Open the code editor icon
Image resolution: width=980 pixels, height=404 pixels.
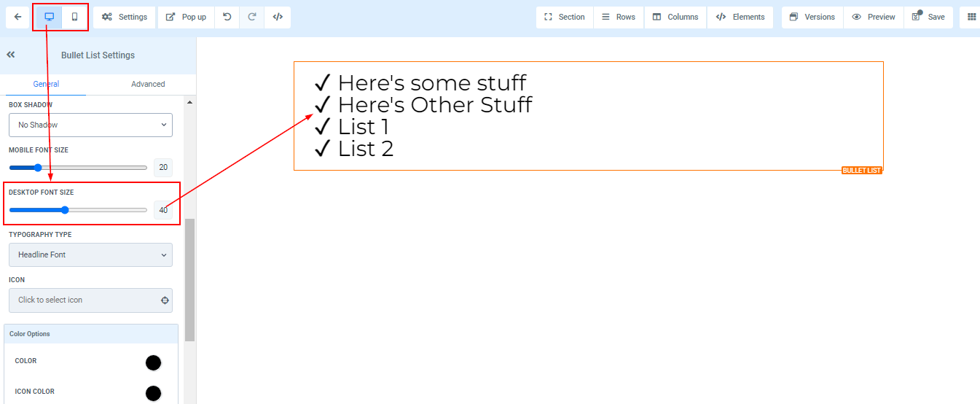(x=278, y=17)
